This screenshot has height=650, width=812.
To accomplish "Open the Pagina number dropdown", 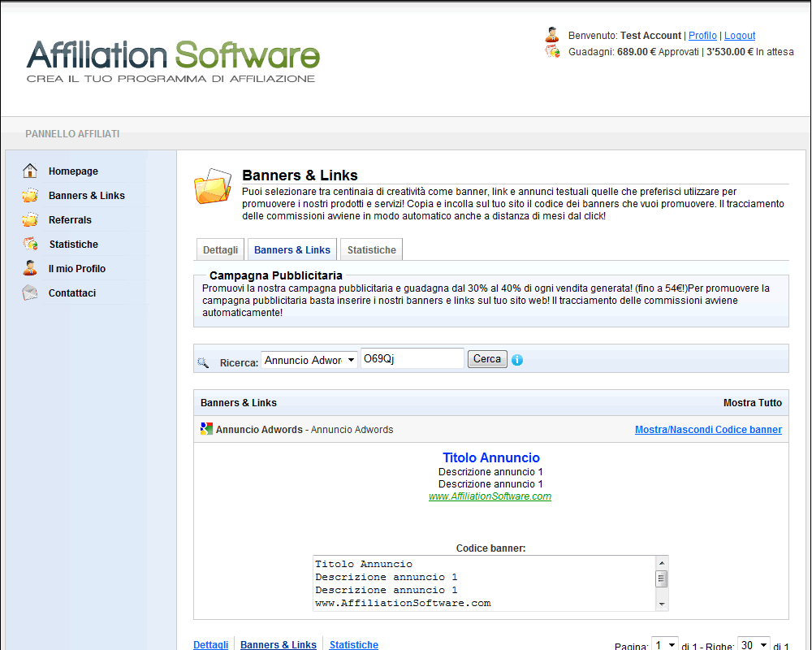I will coord(665,645).
